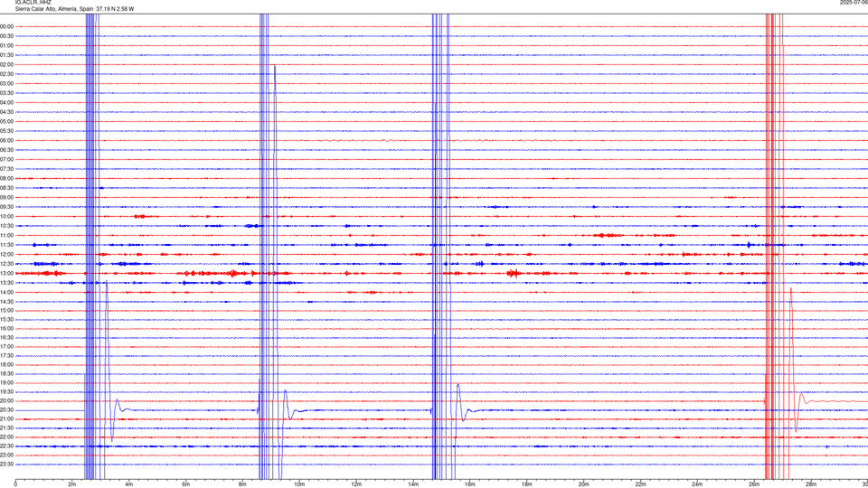Click the 10m minute axis label

[x=299, y=484]
